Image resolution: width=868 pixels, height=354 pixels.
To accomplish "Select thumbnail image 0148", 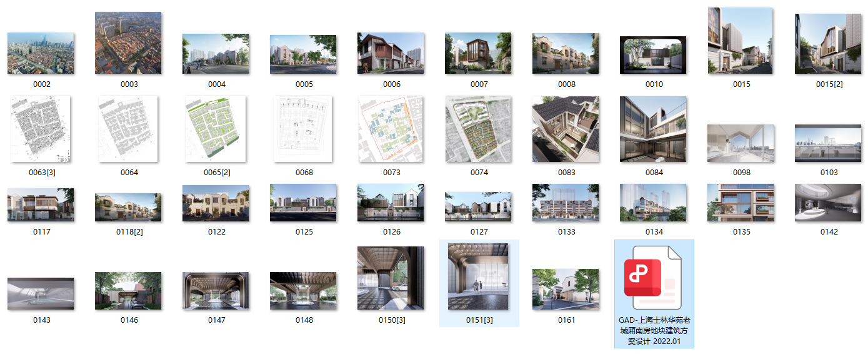I will point(303,291).
